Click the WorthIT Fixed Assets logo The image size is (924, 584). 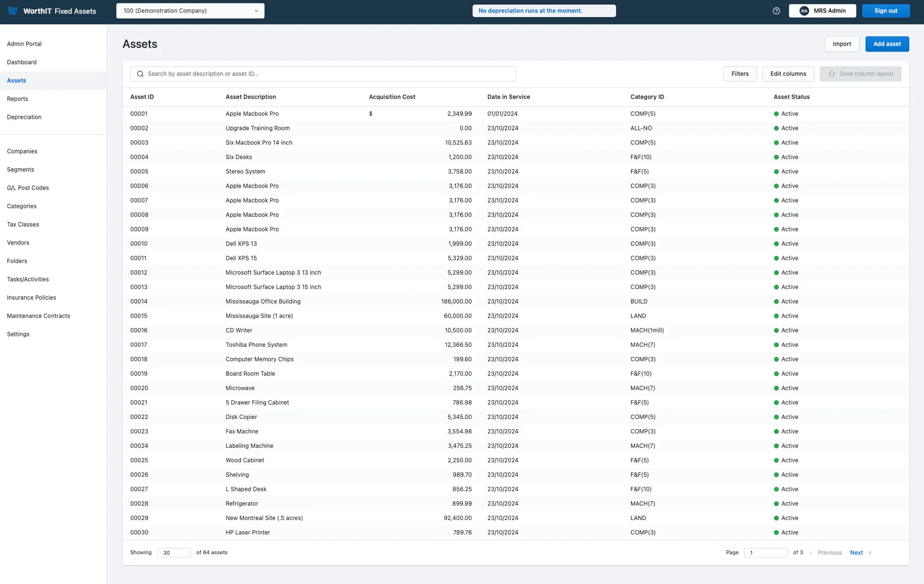pyautogui.click(x=51, y=11)
